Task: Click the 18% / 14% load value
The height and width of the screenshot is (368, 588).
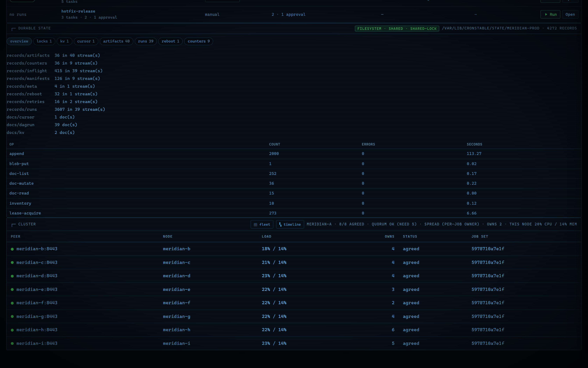Action: (274, 249)
